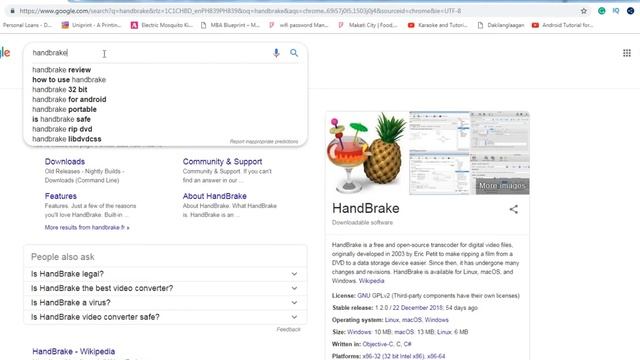This screenshot has height=360, width=640.
Task: Click the Feedback link below questions
Action: (x=288, y=329)
